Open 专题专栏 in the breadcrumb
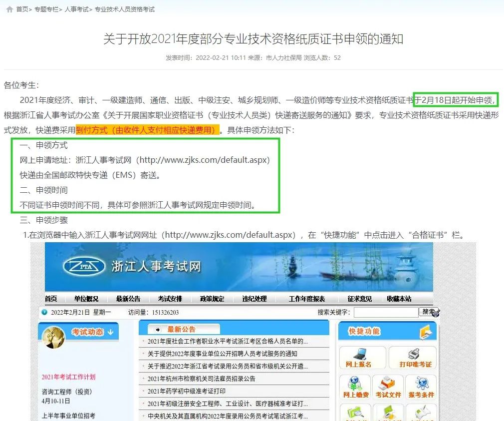 (x=46, y=9)
